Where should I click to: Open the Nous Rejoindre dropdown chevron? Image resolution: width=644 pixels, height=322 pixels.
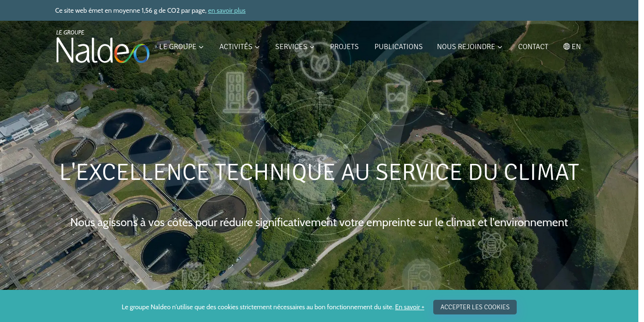[x=500, y=47]
